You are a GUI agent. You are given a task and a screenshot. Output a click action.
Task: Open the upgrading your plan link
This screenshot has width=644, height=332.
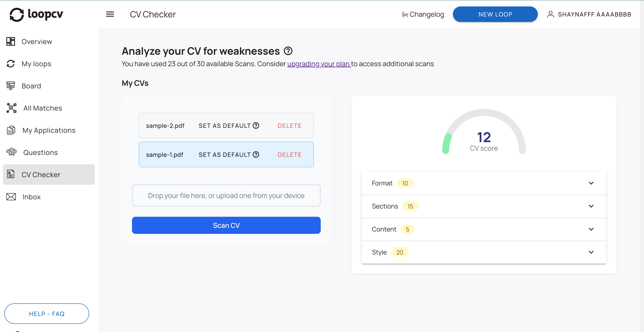tap(318, 64)
